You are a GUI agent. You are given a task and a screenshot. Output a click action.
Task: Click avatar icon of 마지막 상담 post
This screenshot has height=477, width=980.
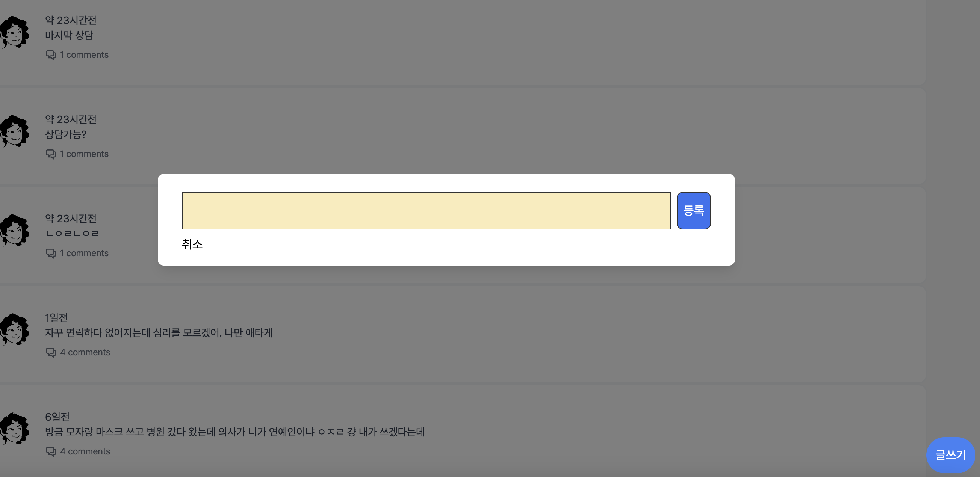(x=15, y=32)
